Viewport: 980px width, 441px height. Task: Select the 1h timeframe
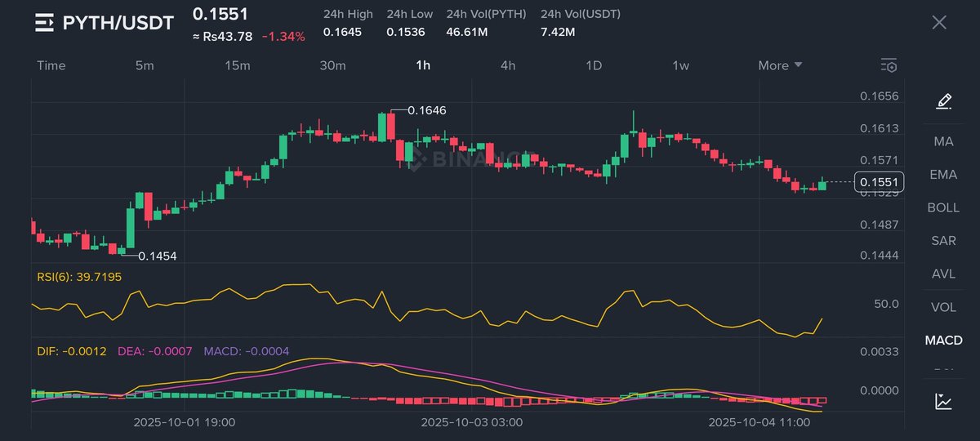[423, 65]
